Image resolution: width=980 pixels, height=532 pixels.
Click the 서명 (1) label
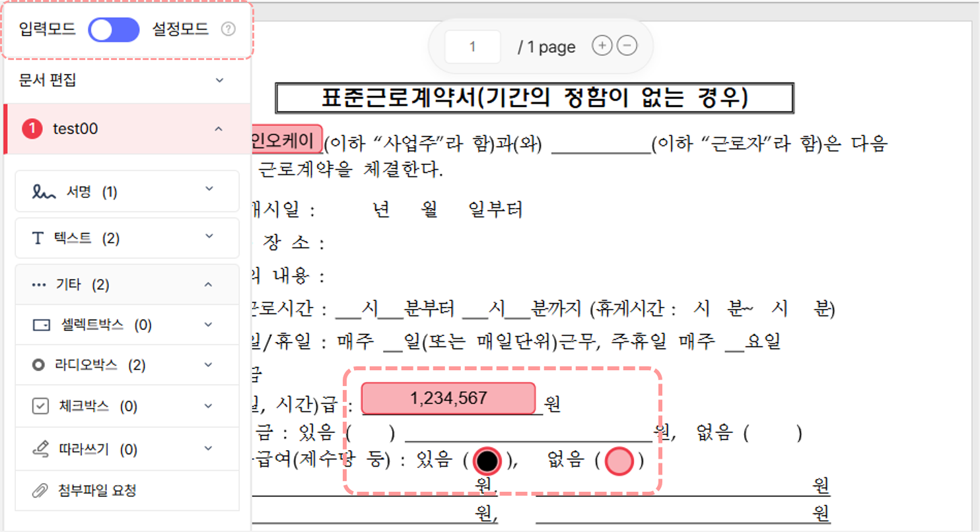tap(92, 192)
